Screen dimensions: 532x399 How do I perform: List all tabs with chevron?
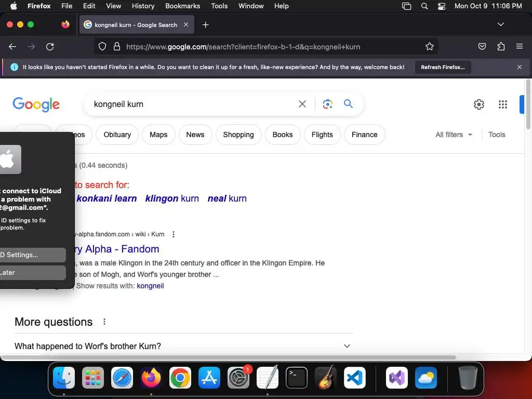click(x=500, y=24)
